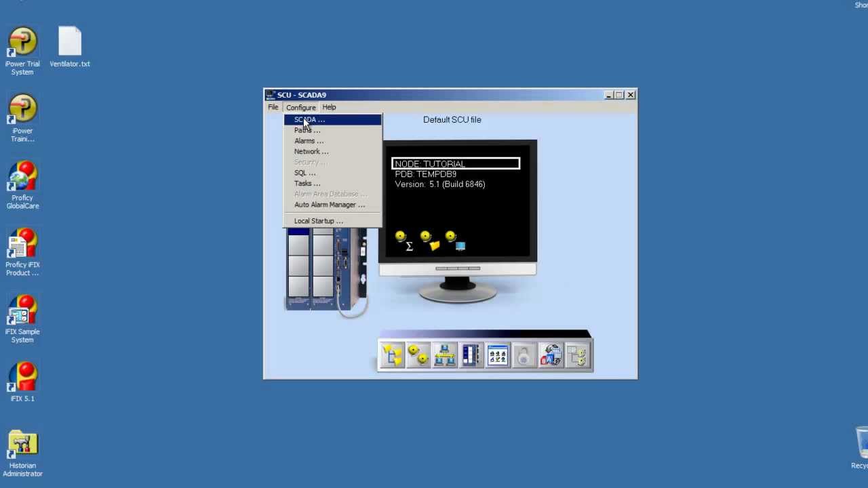Choose Network ... from Configure menu
Viewport: 868px width, 488px height.
(332, 152)
